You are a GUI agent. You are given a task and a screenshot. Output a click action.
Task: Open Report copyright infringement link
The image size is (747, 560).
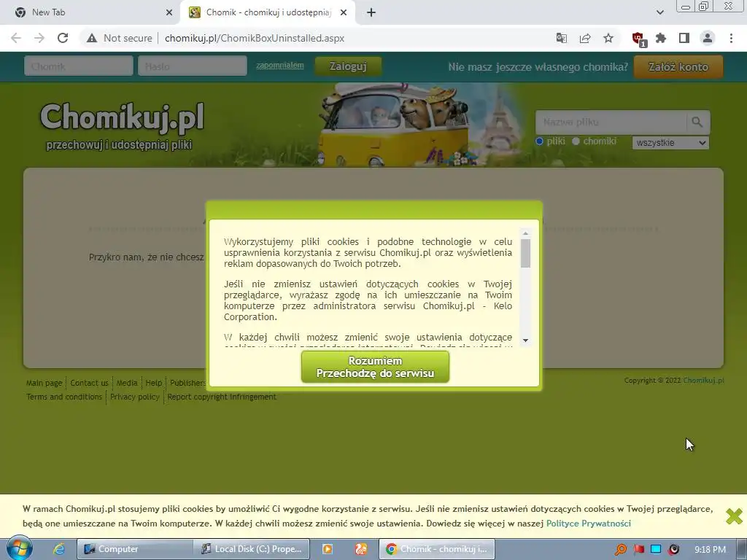(x=222, y=397)
